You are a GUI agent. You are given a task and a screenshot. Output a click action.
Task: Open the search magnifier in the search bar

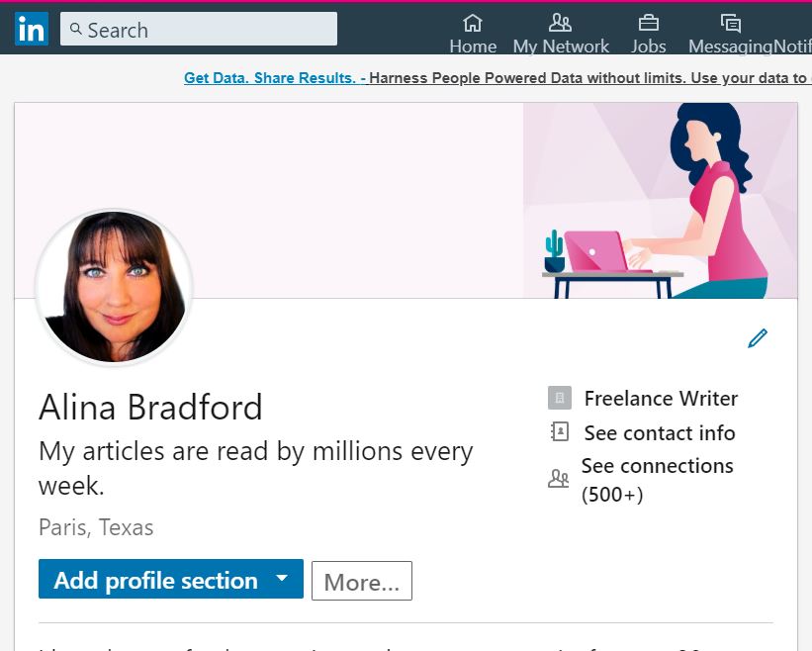point(77,29)
